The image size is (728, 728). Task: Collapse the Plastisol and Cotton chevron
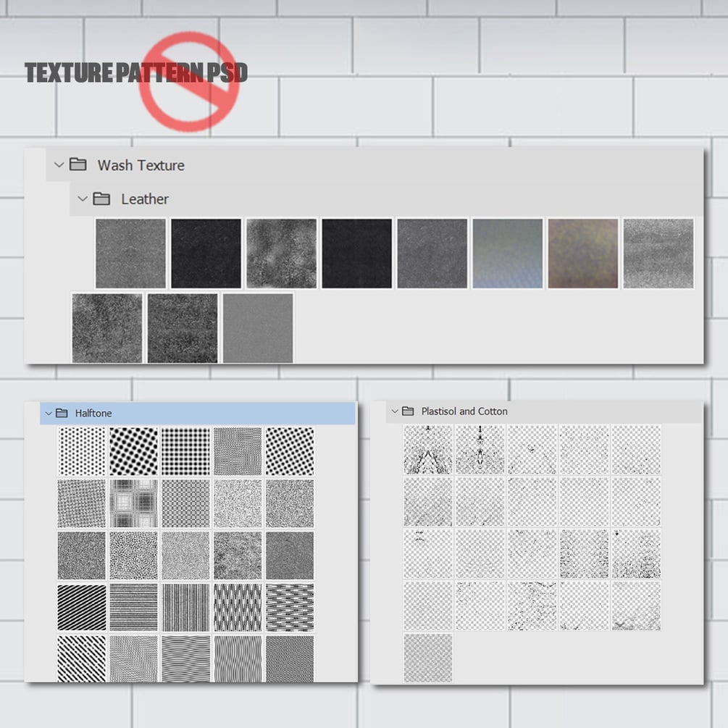(395, 411)
